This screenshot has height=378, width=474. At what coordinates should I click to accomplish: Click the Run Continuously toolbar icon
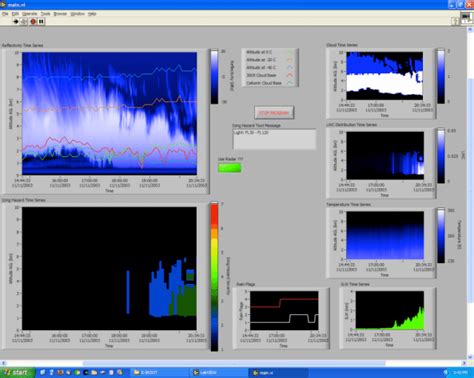[x=24, y=22]
